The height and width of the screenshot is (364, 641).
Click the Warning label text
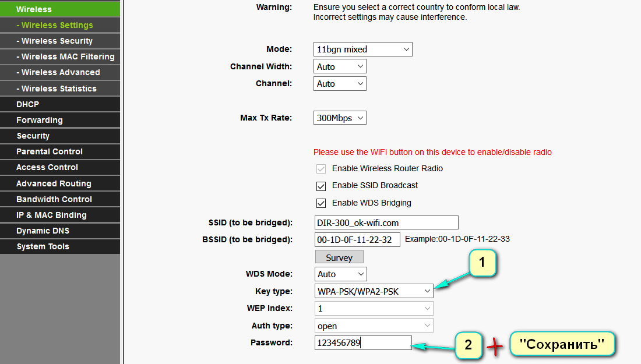274,7
